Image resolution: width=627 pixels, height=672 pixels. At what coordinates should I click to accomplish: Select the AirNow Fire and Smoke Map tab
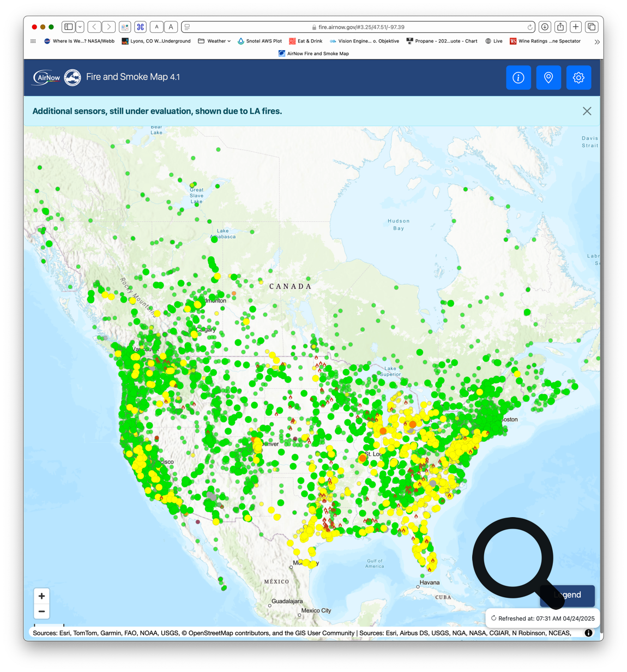(x=314, y=53)
